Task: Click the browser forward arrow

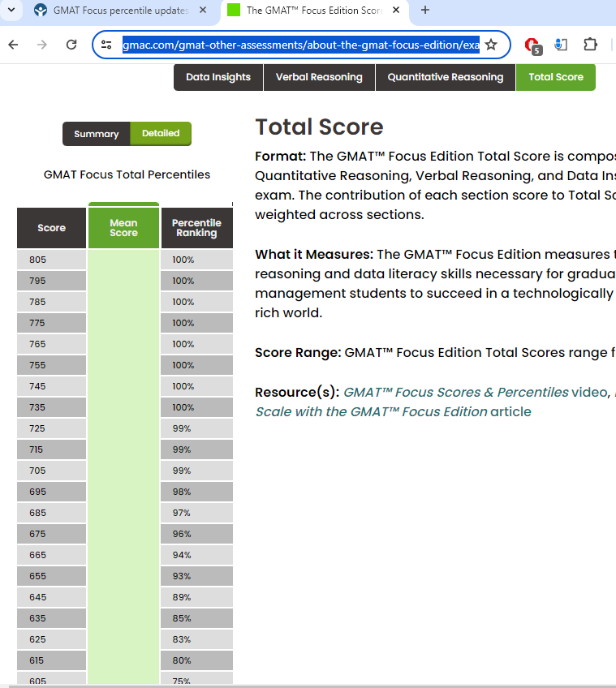Action: tap(42, 45)
